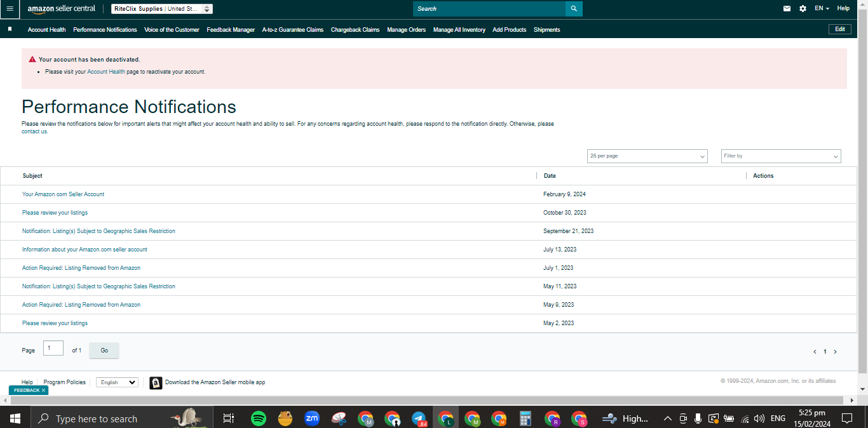Click Account Health link in deactivation alert

106,72
